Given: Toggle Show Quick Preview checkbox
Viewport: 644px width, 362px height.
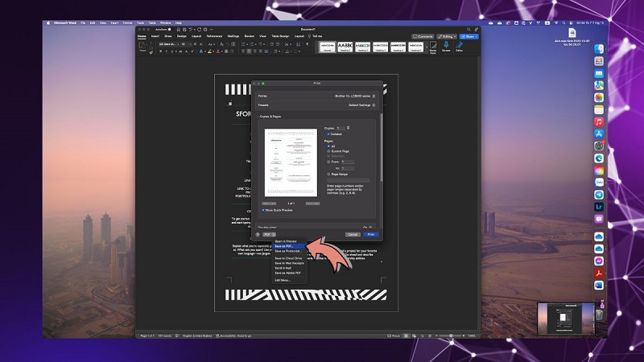Looking at the screenshot, I should click(x=263, y=210).
